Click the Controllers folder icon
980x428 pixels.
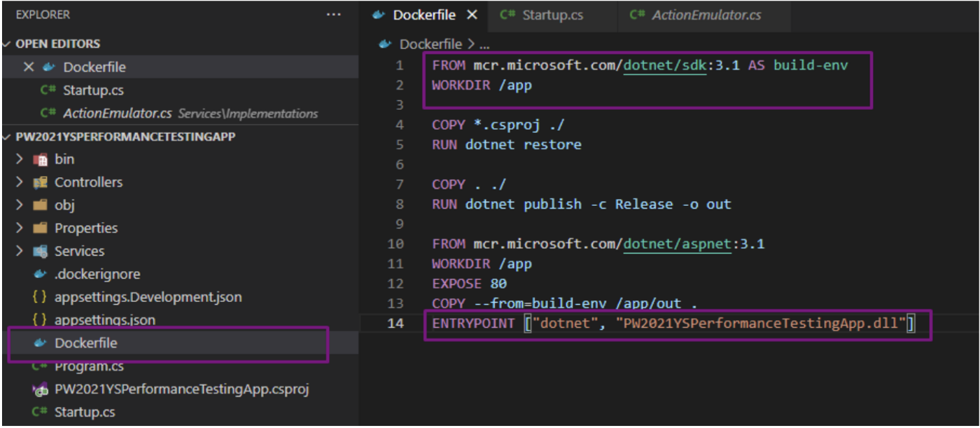point(41,182)
